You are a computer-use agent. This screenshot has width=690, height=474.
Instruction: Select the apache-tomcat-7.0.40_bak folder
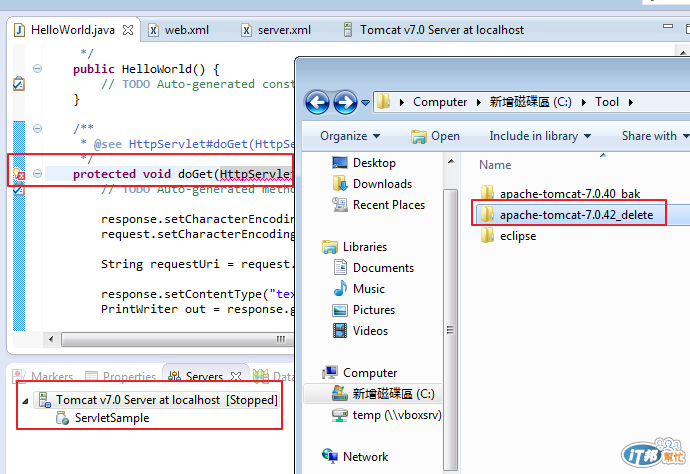[560, 193]
